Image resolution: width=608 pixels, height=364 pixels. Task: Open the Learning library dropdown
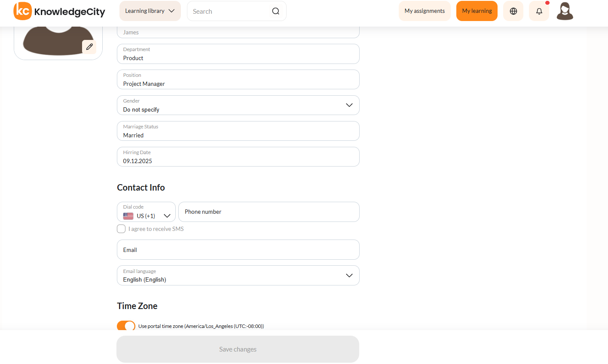[150, 11]
